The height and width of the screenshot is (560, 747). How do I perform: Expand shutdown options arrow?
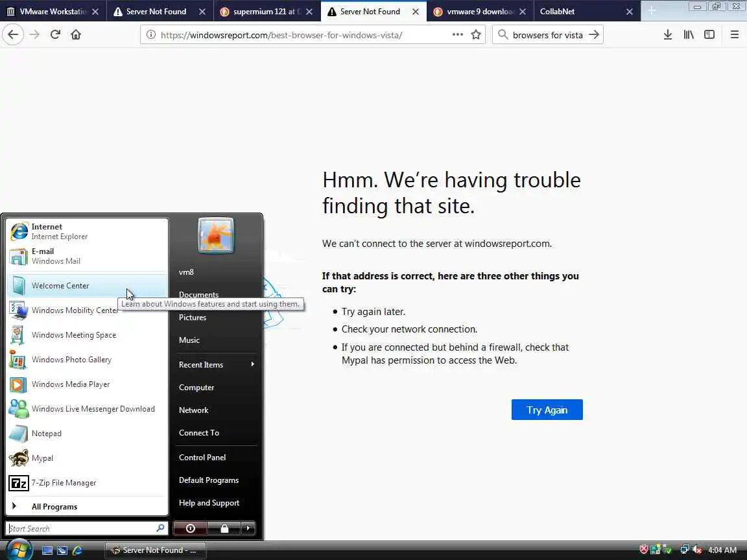248,528
